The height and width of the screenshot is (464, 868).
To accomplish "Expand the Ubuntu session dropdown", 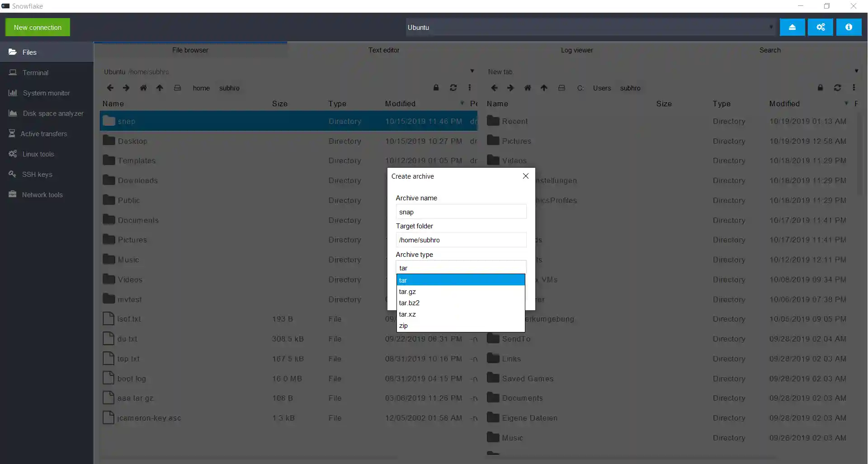I will coord(771,27).
